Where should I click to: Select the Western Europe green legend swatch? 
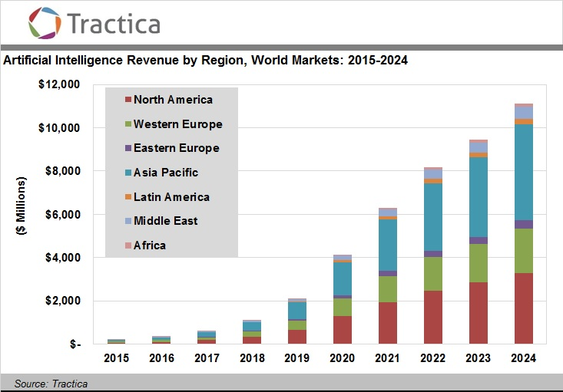coord(128,124)
